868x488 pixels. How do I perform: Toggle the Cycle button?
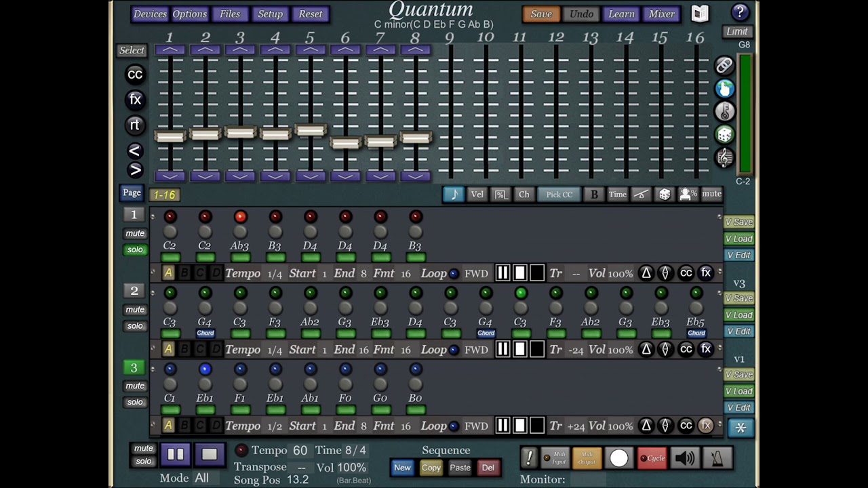coord(652,458)
